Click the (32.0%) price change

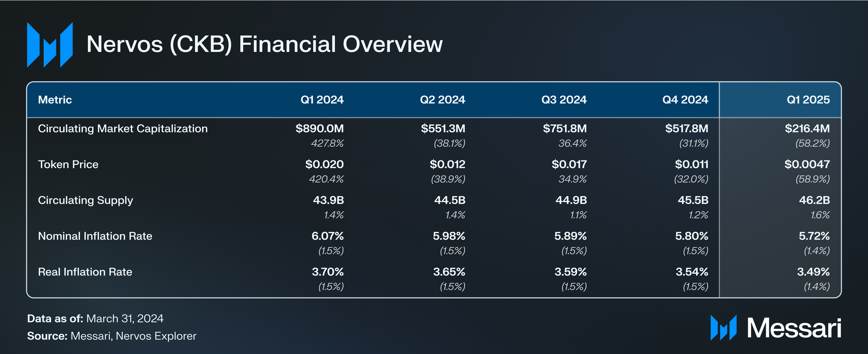[x=691, y=179]
